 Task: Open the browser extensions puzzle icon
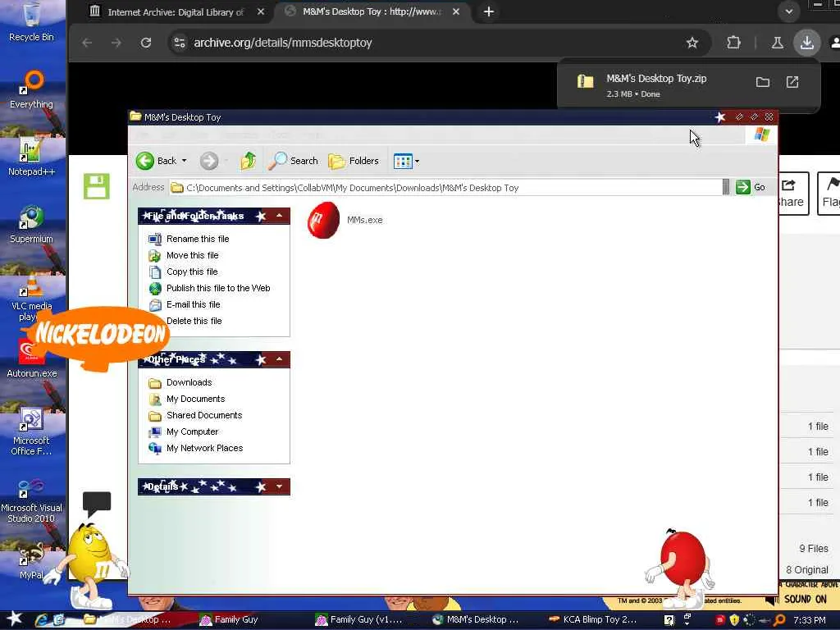(733, 43)
